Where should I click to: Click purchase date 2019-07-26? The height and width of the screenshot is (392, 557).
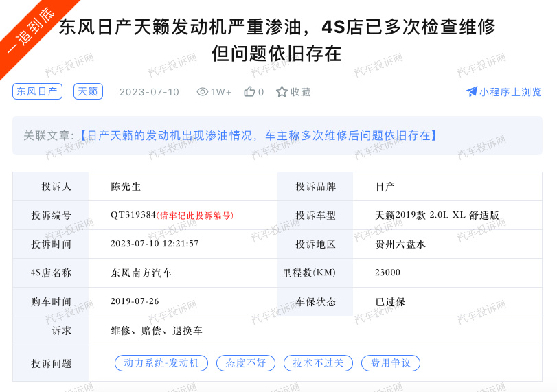[135, 301]
